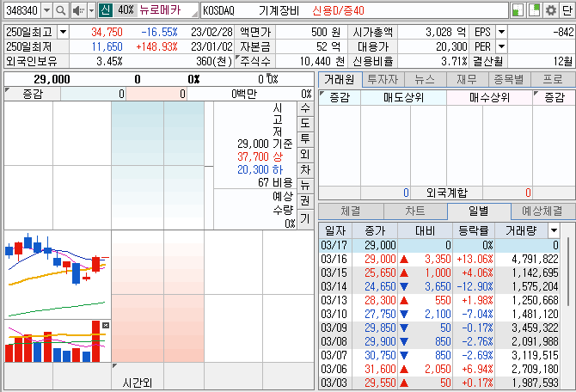
Task: Click the volume bar mini chart
Action: [58, 341]
